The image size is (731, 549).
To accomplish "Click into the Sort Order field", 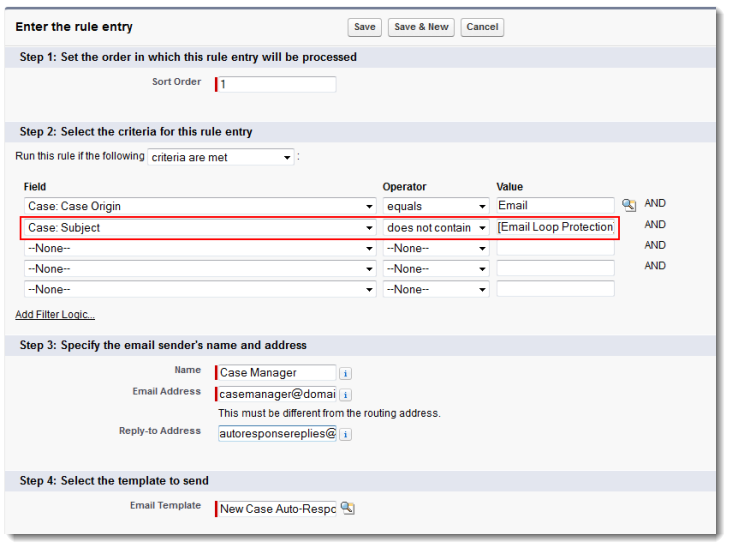I will (277, 84).
